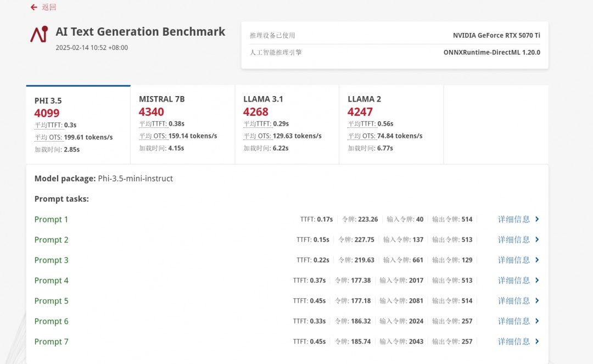Click the 加载时间 6.77s entry
593x364 pixels.
pyautogui.click(x=370, y=149)
